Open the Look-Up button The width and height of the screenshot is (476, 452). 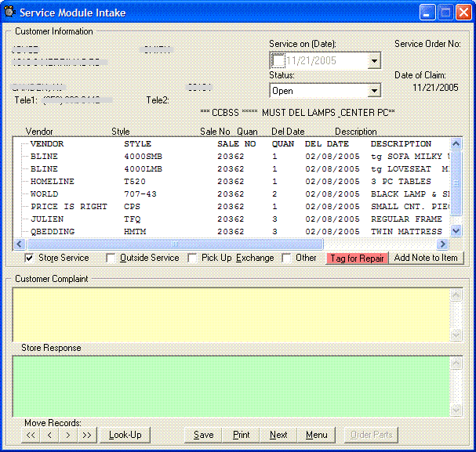click(x=125, y=435)
